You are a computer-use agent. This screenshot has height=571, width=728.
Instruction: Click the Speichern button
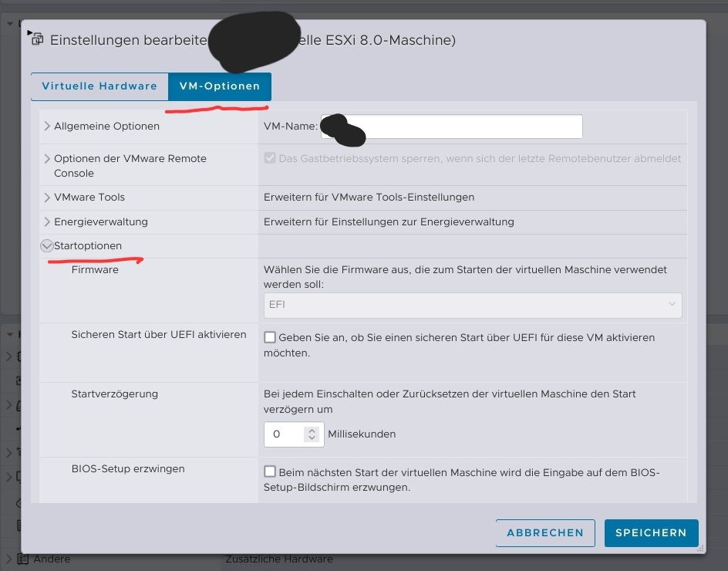tap(651, 533)
